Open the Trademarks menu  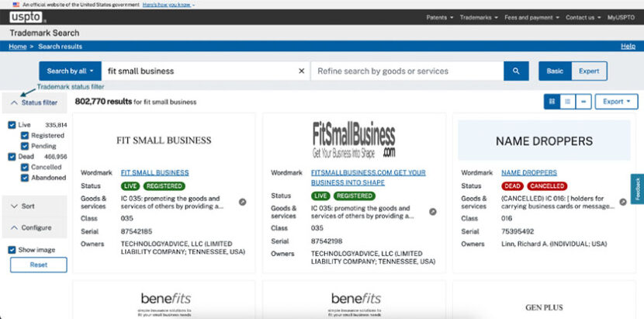click(x=479, y=17)
